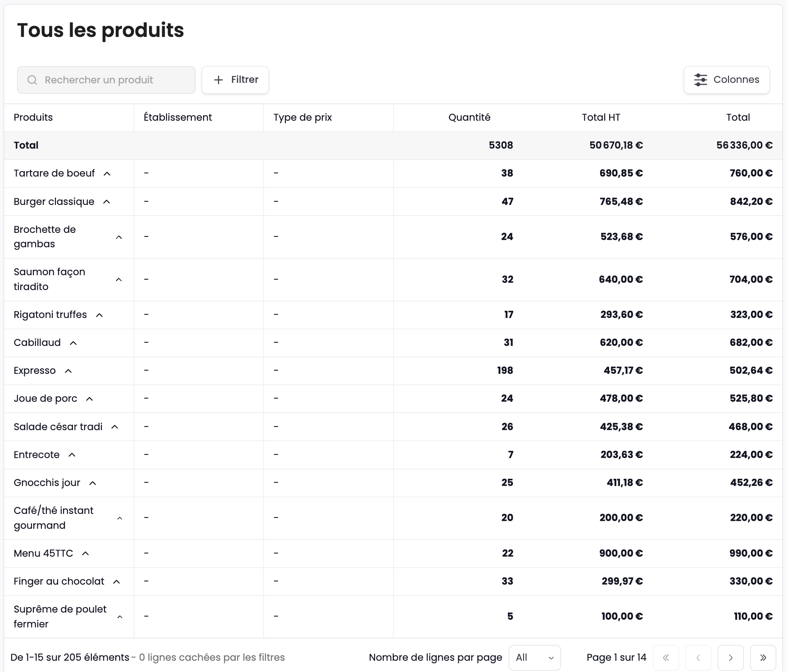The width and height of the screenshot is (787, 672).
Task: Toggle the Cabillaud row chevron
Action: coord(73,343)
